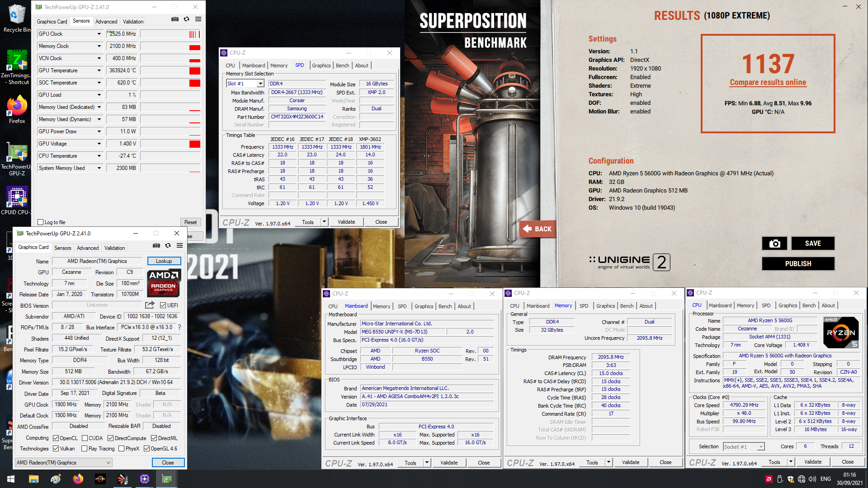Toggle Ray Tracing checkbox
Image resolution: width=868 pixels, height=488 pixels.
tap(84, 449)
